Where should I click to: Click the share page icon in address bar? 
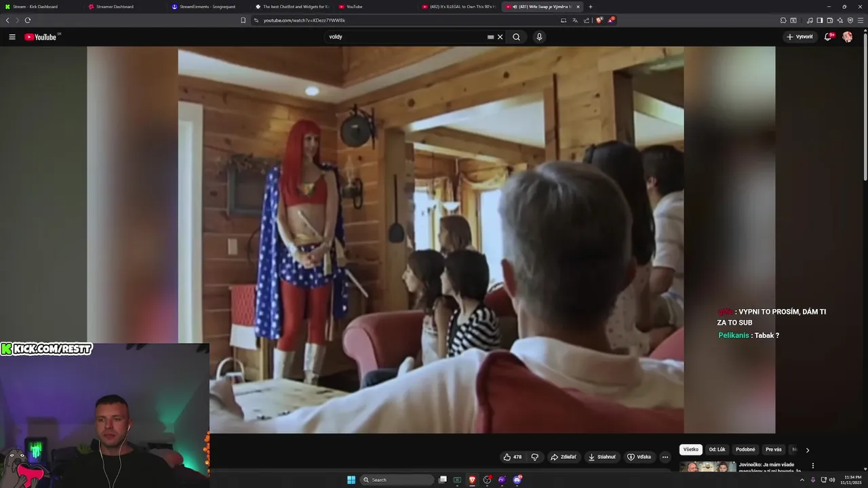[x=587, y=20]
